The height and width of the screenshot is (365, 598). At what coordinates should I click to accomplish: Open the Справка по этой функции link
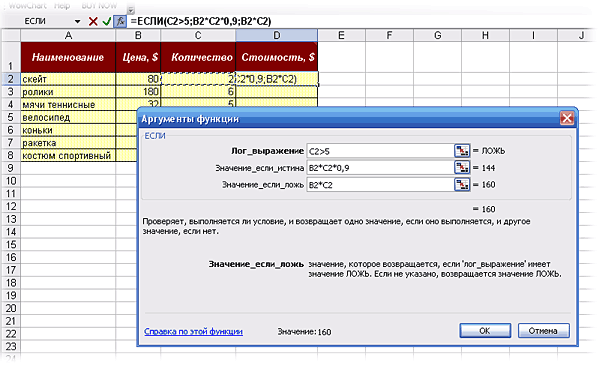click(193, 331)
